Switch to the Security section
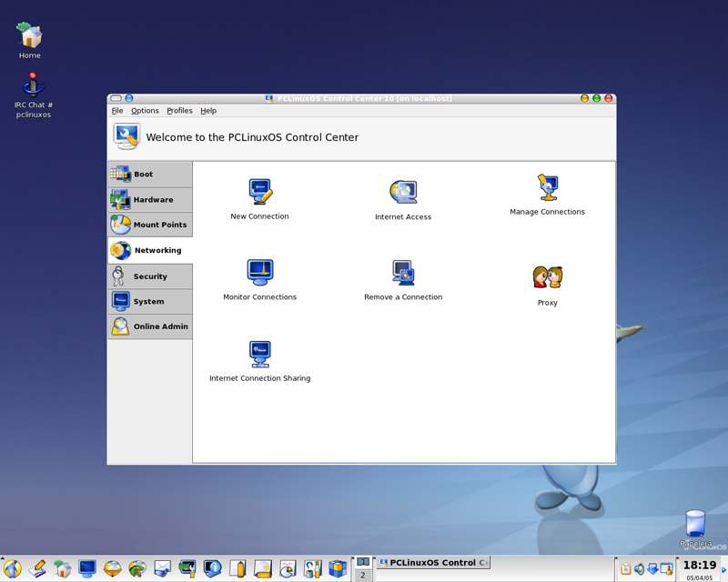This screenshot has width=728, height=582. pos(150,276)
